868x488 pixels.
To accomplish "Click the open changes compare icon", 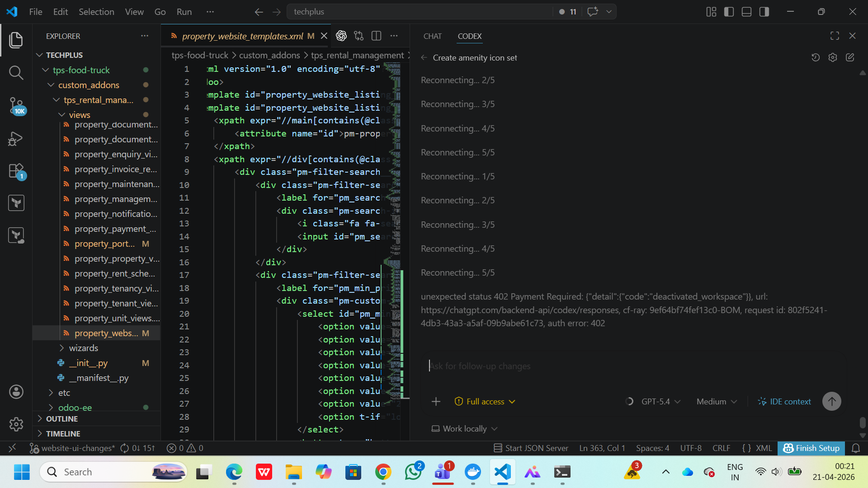I will [359, 36].
